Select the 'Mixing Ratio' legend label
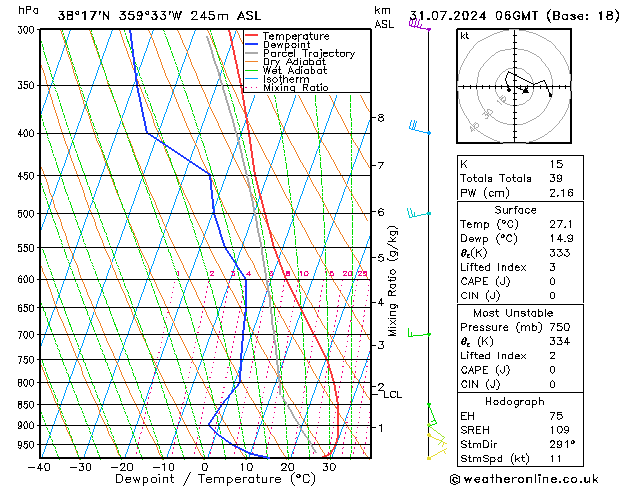 click(x=296, y=88)
